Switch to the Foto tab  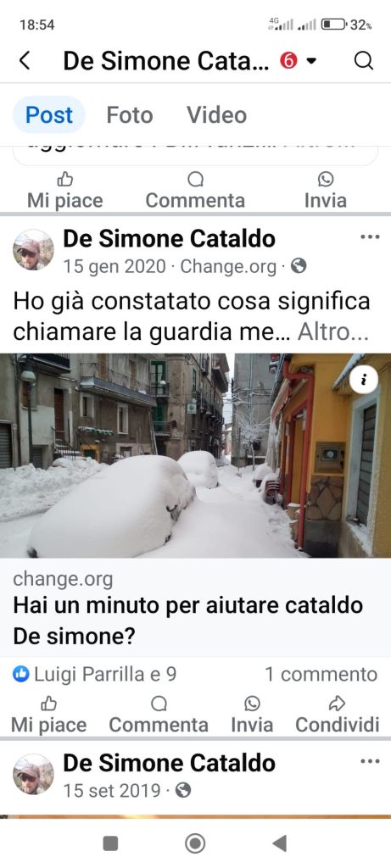pyautogui.click(x=130, y=115)
